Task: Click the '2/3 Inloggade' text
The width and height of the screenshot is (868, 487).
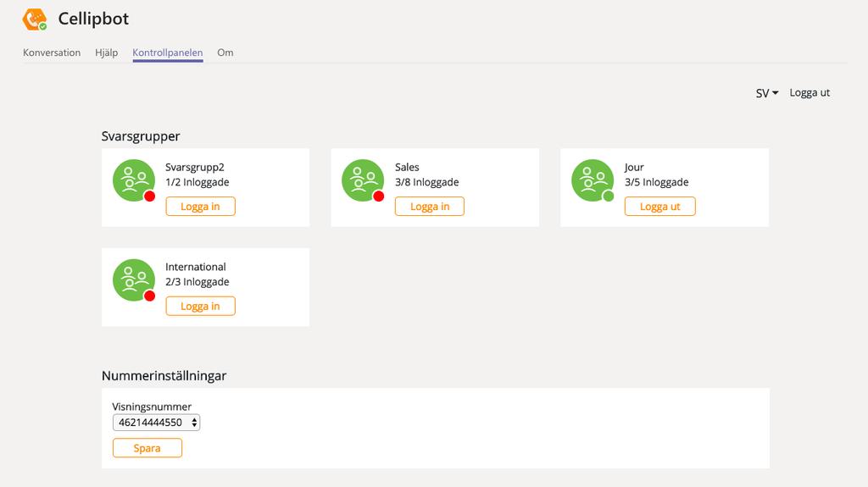Action: [197, 282]
